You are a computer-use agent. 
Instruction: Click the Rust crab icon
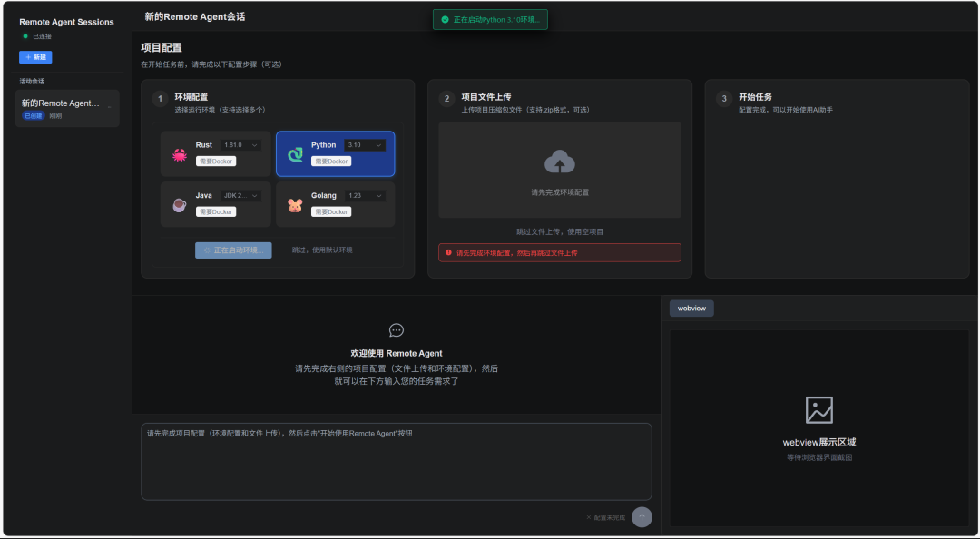click(180, 154)
